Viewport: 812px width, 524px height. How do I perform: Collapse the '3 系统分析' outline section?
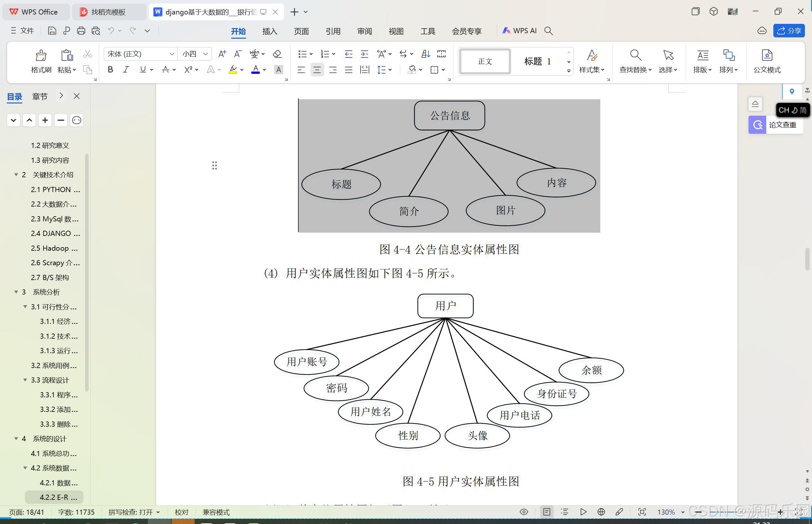(16, 292)
